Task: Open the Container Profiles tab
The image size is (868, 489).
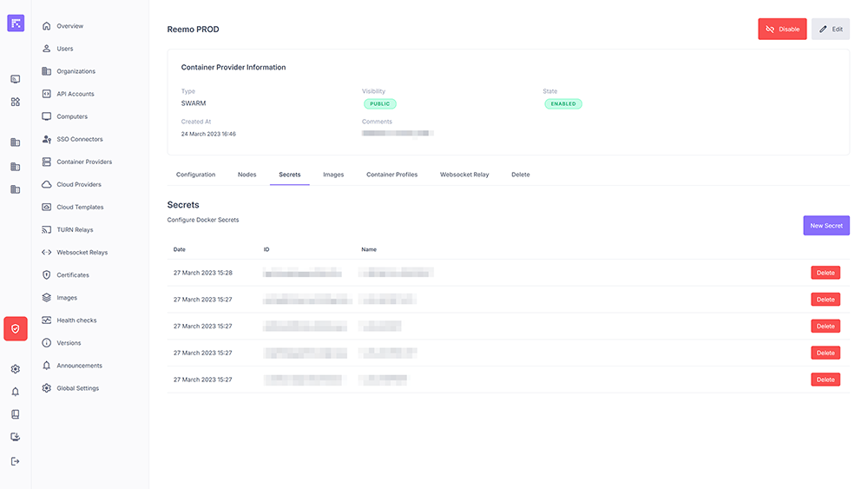Action: pos(391,175)
